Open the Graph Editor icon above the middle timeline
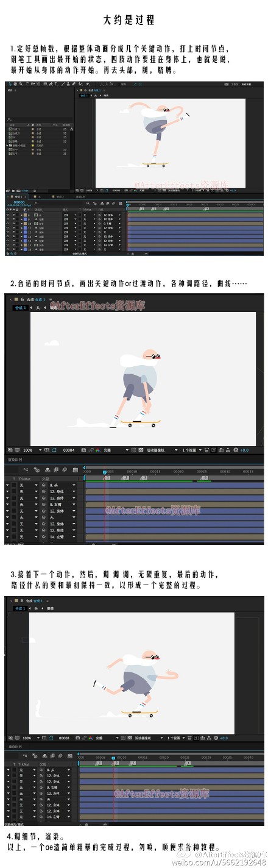Image resolution: width=268 pixels, height=868 pixels. 76,470
